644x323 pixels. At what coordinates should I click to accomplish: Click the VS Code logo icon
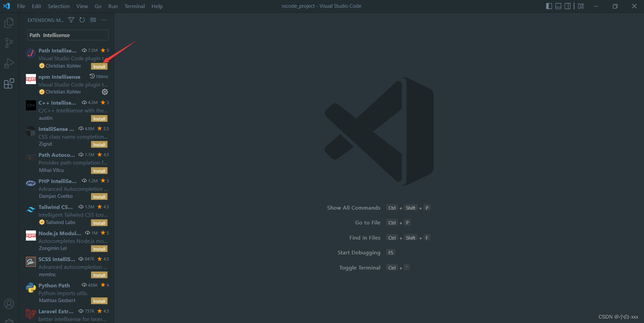pyautogui.click(x=6, y=6)
